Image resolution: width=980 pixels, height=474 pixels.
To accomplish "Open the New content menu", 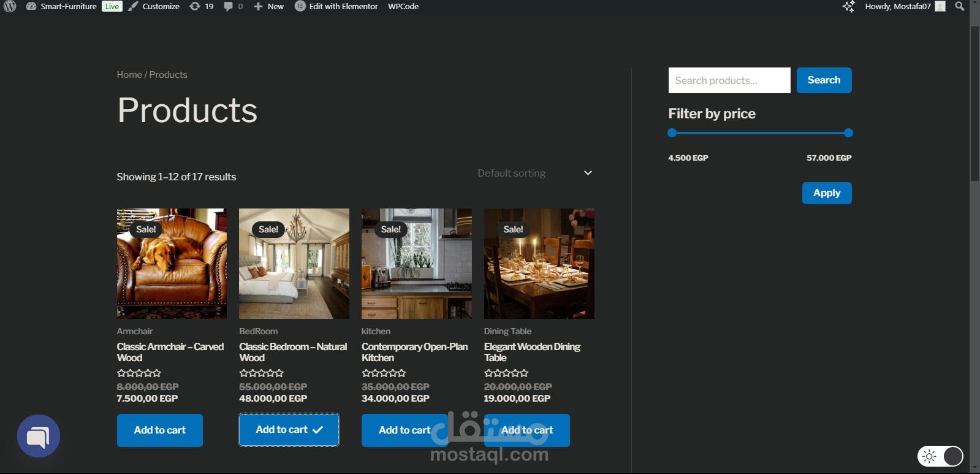I will coord(269,6).
